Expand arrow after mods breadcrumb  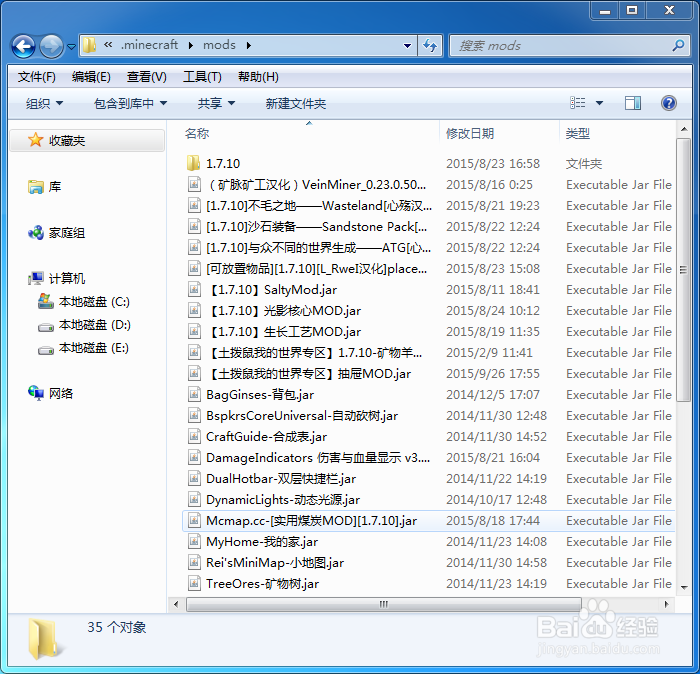[x=249, y=46]
